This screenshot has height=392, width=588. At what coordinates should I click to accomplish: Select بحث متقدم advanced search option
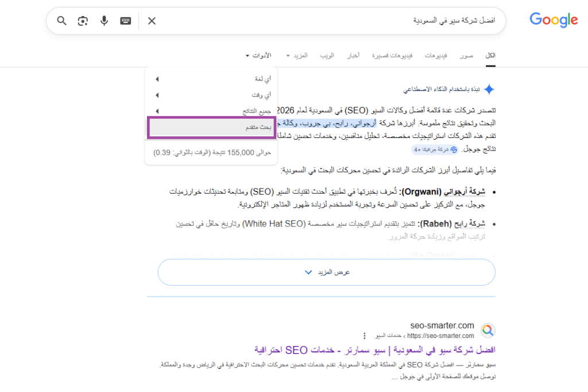(211, 128)
